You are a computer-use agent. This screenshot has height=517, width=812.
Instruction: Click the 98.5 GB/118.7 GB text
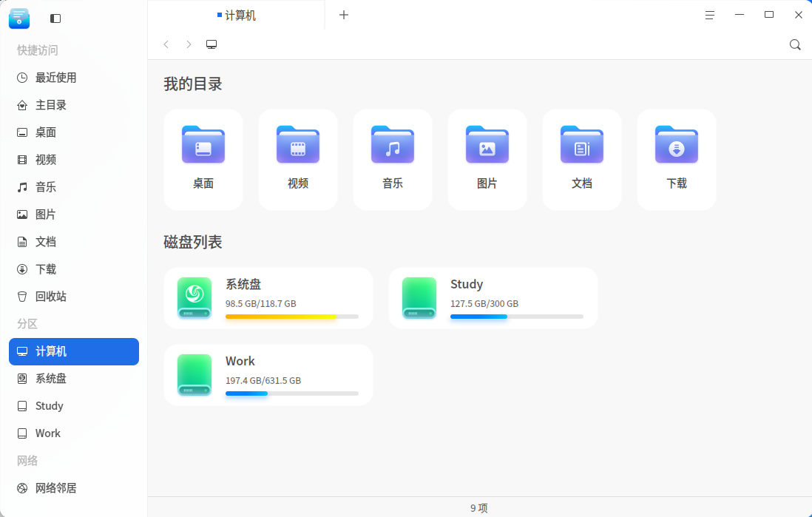pos(261,303)
